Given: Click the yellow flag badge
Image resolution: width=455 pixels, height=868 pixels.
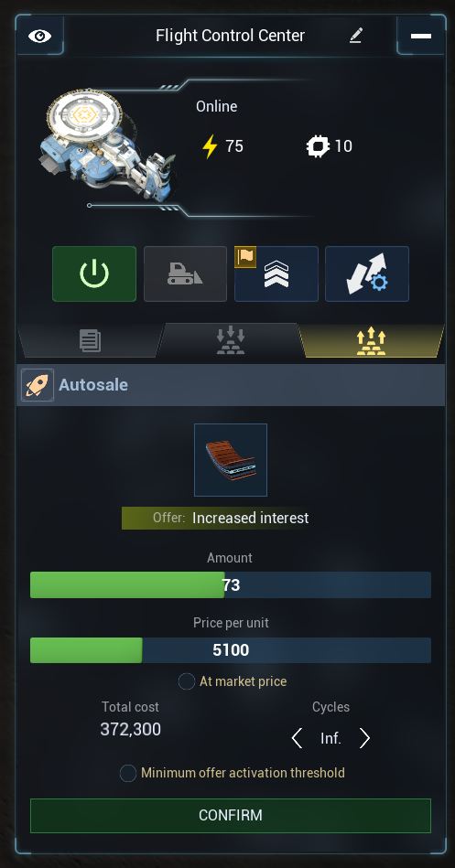Looking at the screenshot, I should tap(245, 257).
